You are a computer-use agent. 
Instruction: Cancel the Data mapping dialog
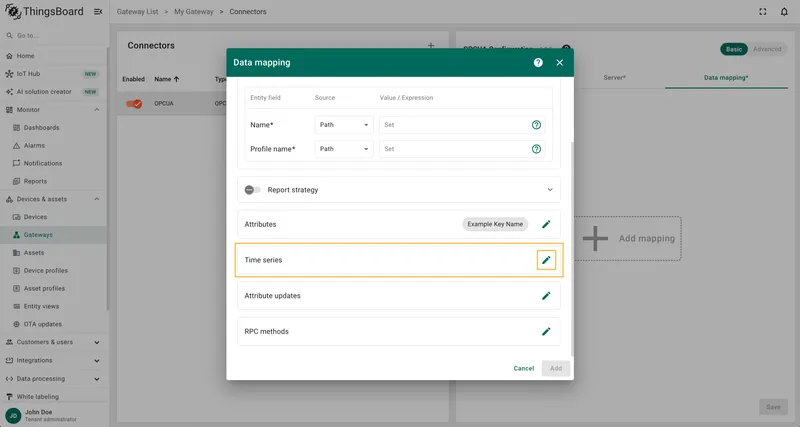pyautogui.click(x=523, y=368)
